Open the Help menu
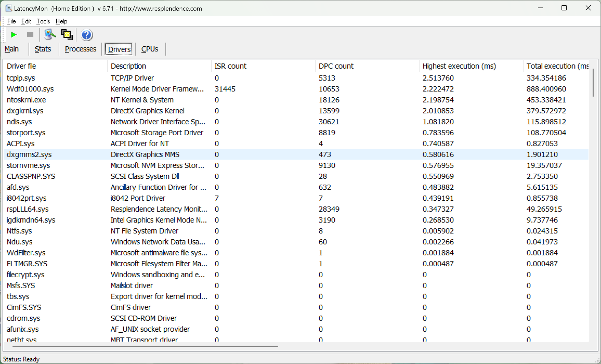This screenshot has width=601, height=364. point(61,21)
